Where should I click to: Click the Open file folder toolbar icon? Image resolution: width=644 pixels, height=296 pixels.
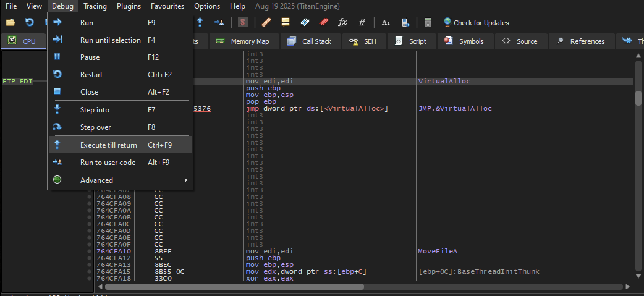(11, 22)
